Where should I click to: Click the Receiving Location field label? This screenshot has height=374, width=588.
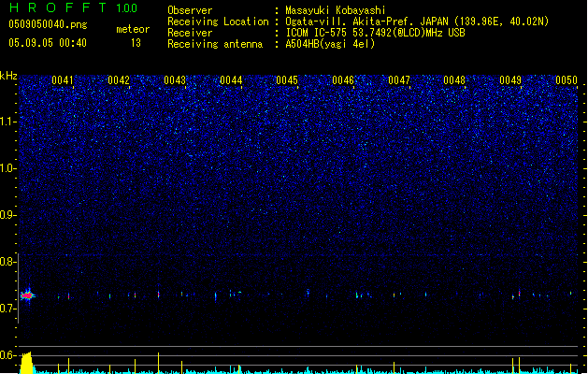click(218, 22)
